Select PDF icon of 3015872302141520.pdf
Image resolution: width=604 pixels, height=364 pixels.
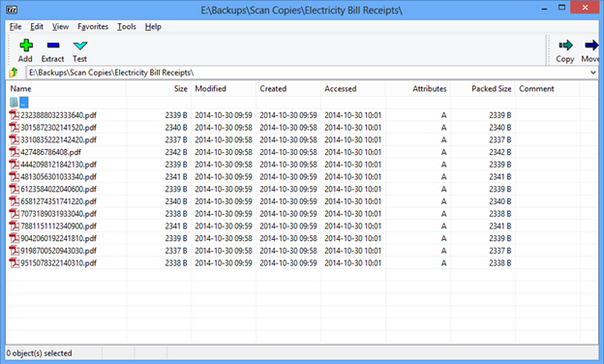pos(15,128)
